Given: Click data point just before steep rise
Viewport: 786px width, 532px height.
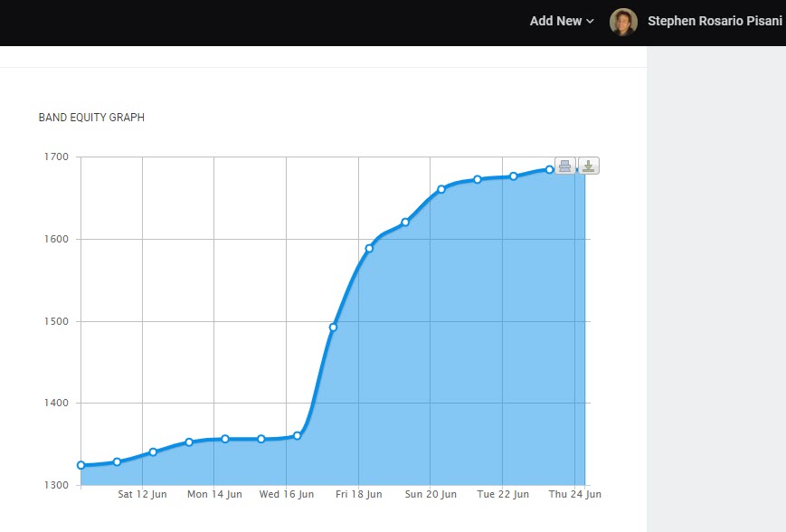Looking at the screenshot, I should coord(297,435).
